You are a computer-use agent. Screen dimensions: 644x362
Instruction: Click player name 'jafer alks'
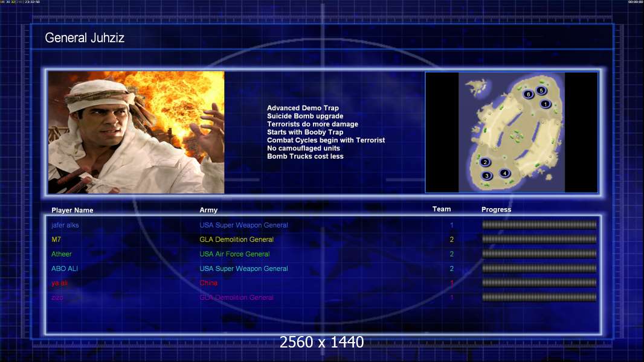coord(65,225)
